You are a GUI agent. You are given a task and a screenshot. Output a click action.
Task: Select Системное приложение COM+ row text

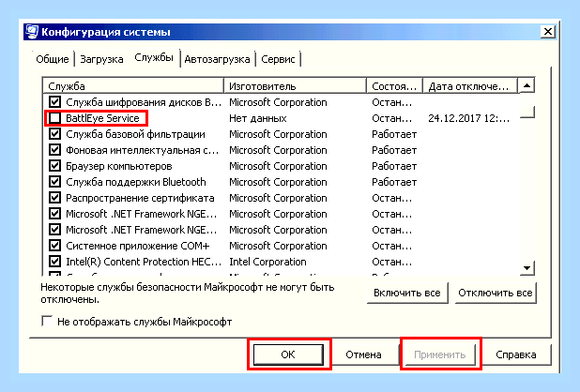(x=138, y=246)
